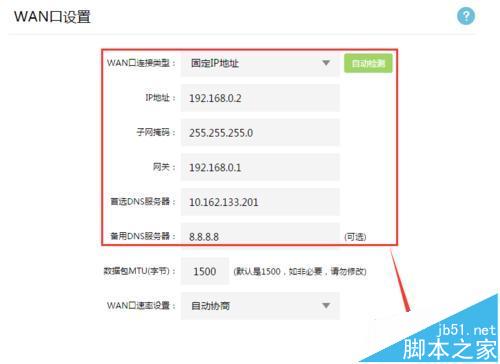Click the 数据包MTU(字节) label
500x364 pixels.
[139, 271]
